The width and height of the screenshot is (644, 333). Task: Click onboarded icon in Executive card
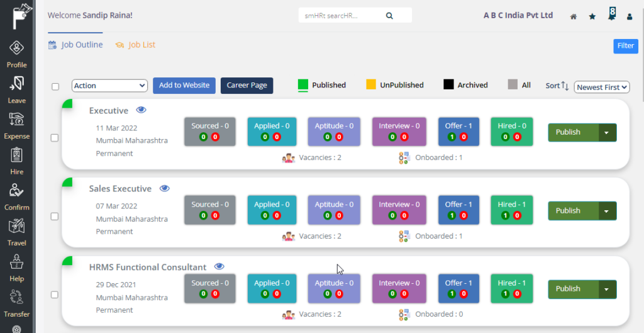(404, 158)
